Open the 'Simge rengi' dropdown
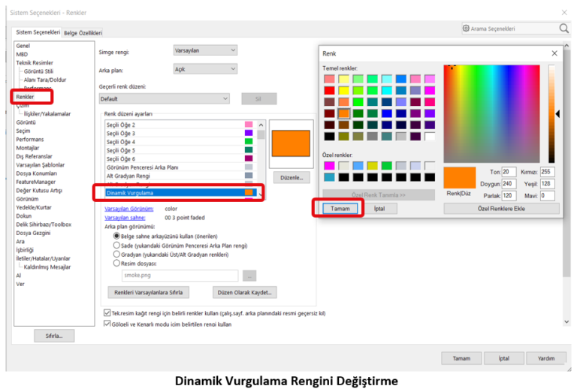577x392 pixels. [204, 50]
